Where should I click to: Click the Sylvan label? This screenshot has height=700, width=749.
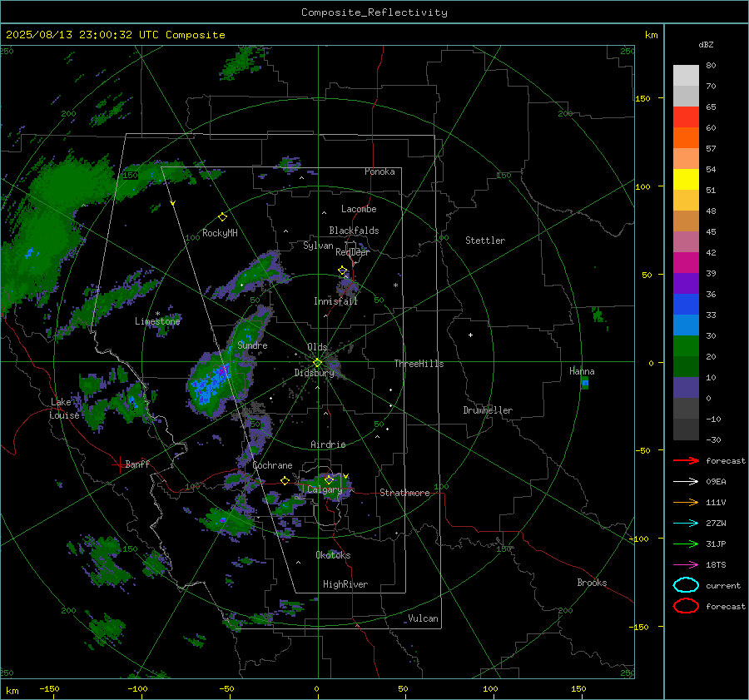[x=318, y=246]
